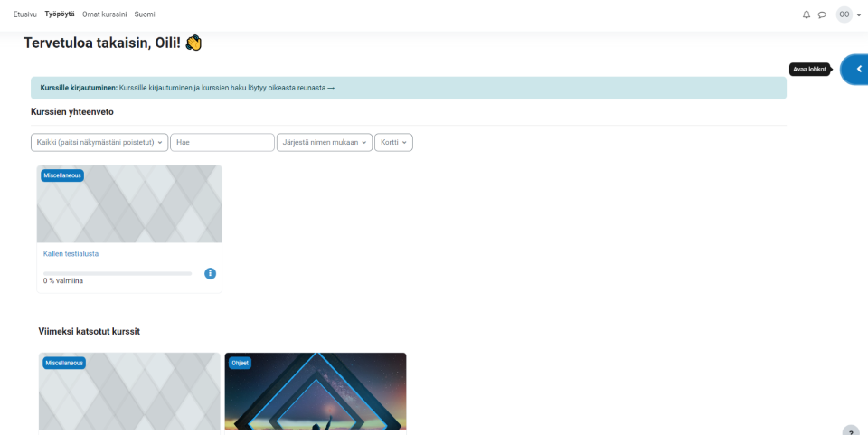Click the Hae search field
The width and height of the screenshot is (868, 435).
(222, 142)
